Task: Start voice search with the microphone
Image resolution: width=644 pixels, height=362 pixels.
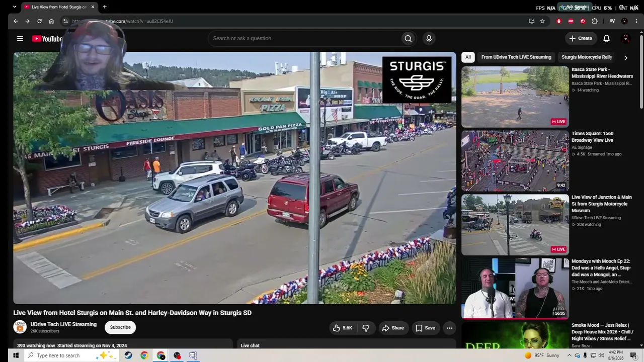Action: pos(429,38)
